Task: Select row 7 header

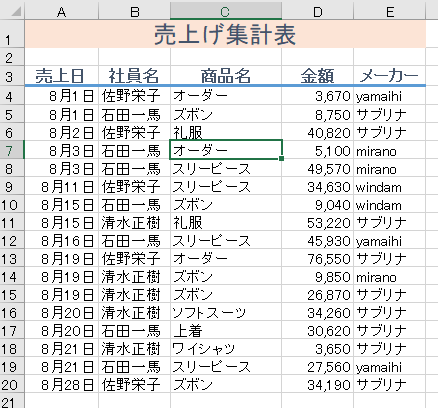Action: point(12,150)
